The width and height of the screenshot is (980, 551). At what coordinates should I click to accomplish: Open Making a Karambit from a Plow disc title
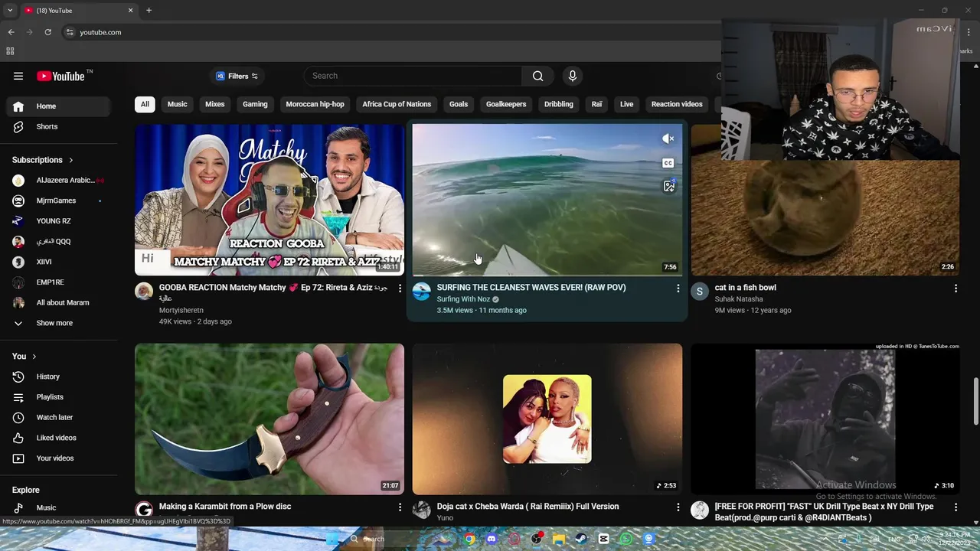coord(225,507)
